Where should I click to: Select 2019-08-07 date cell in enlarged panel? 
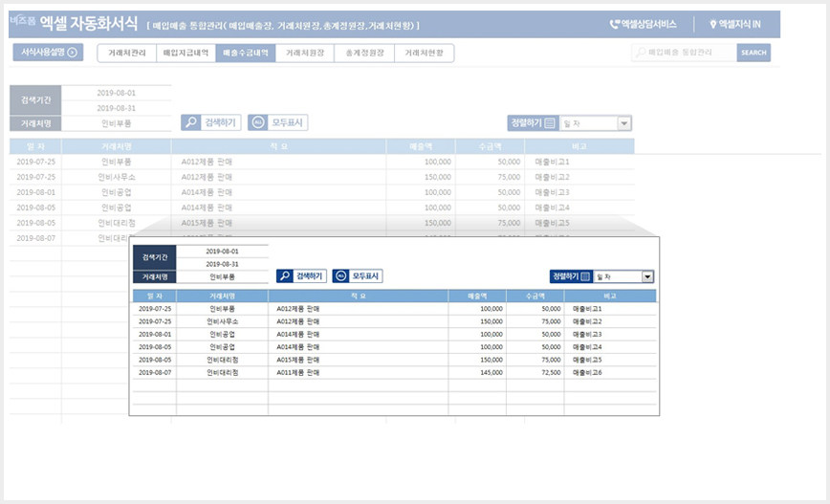point(155,373)
